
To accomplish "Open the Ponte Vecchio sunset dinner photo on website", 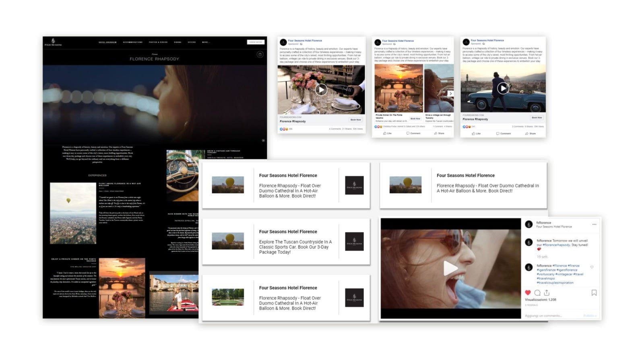I will (x=122, y=288).
